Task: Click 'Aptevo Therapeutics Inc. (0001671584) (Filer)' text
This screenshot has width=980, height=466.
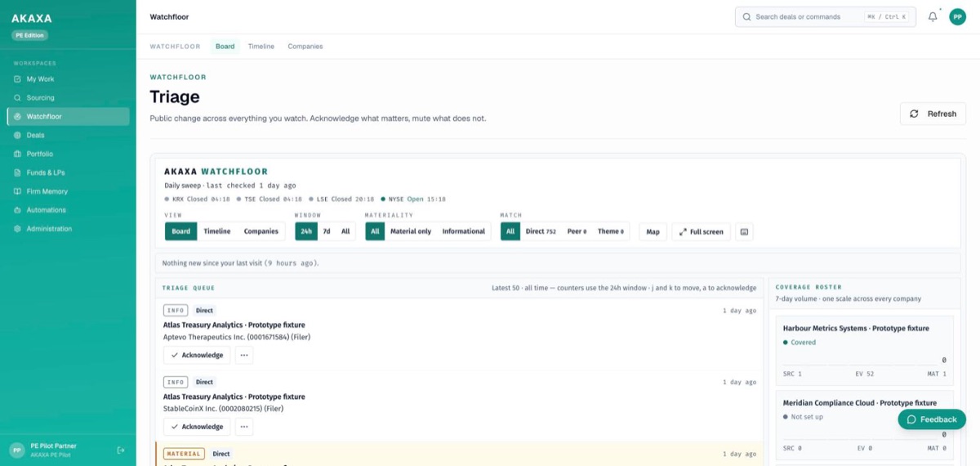Action: point(237,337)
